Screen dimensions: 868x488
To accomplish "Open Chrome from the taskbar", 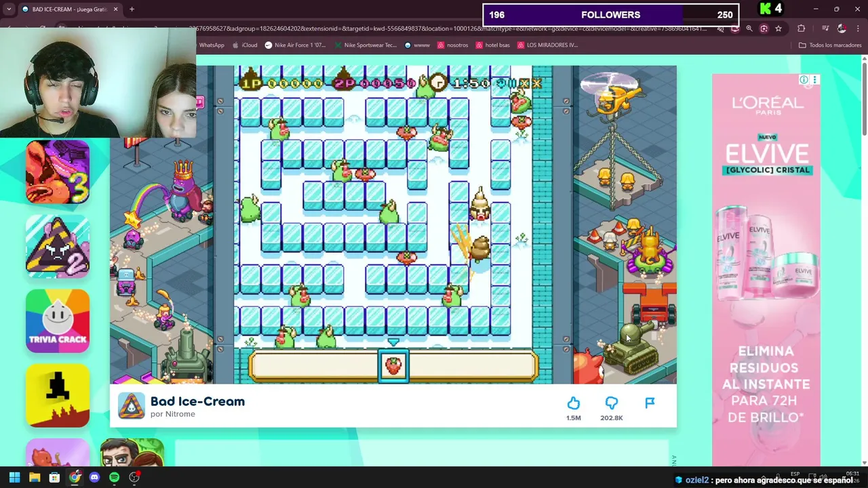I will (x=75, y=478).
